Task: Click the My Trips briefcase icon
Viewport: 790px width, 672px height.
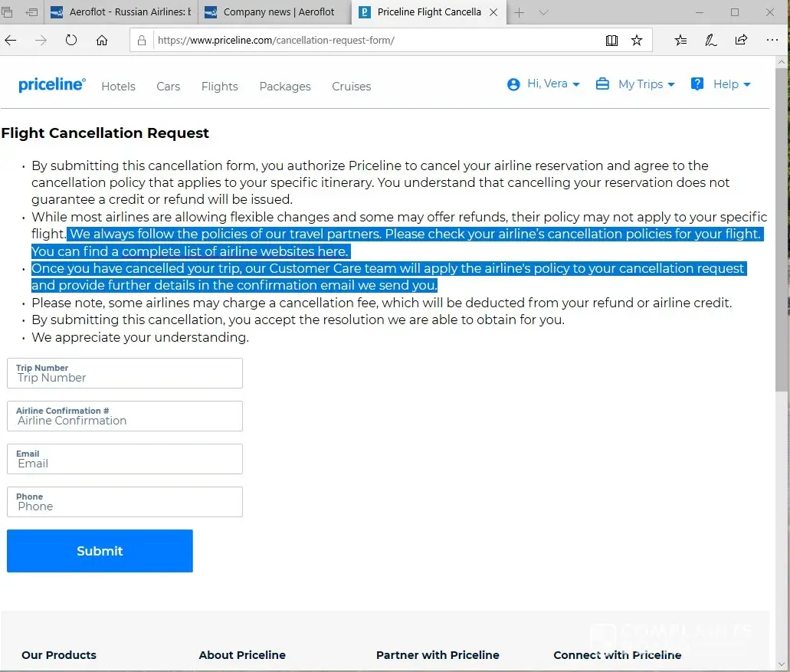Action: click(602, 84)
